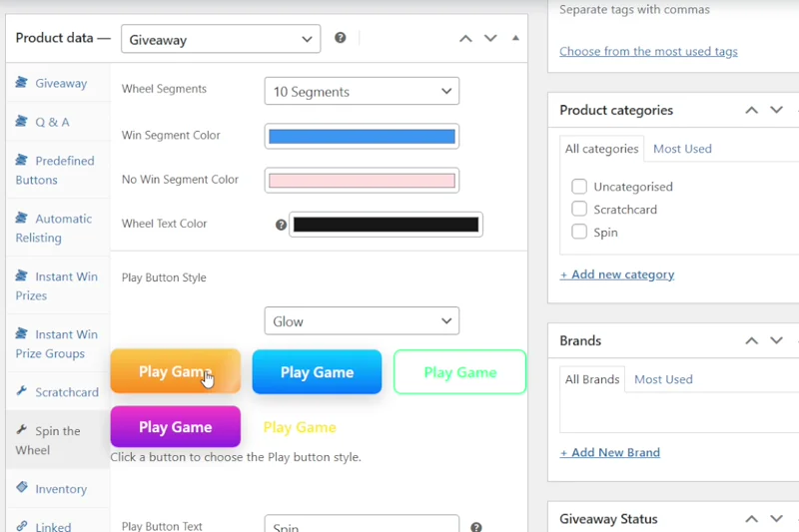The width and height of the screenshot is (799, 532).
Task: Move Giveaway Status panel up arrow
Action: click(752, 519)
